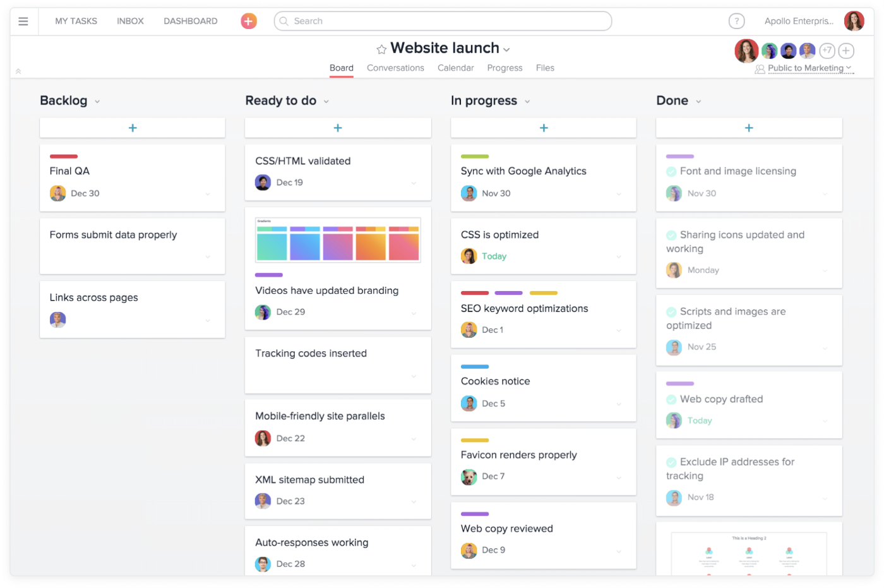Open the help question mark icon

tap(736, 21)
